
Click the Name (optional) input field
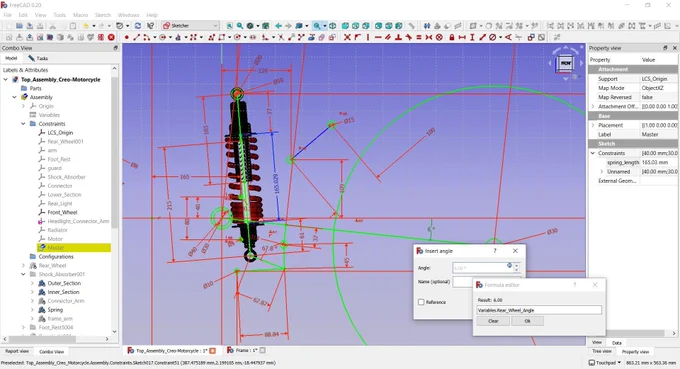click(x=462, y=282)
